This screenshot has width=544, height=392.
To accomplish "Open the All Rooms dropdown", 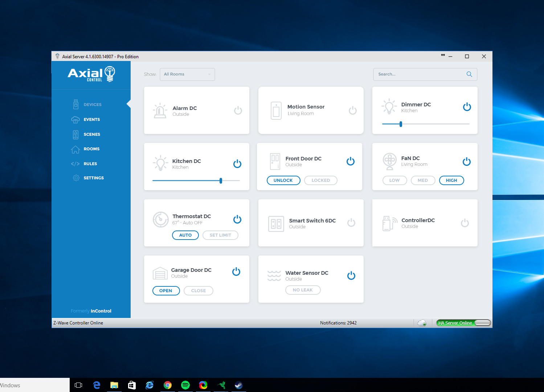I will click(187, 74).
